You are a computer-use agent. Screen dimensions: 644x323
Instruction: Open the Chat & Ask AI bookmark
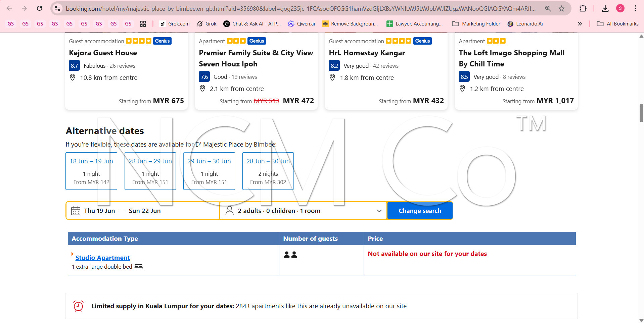[252, 24]
